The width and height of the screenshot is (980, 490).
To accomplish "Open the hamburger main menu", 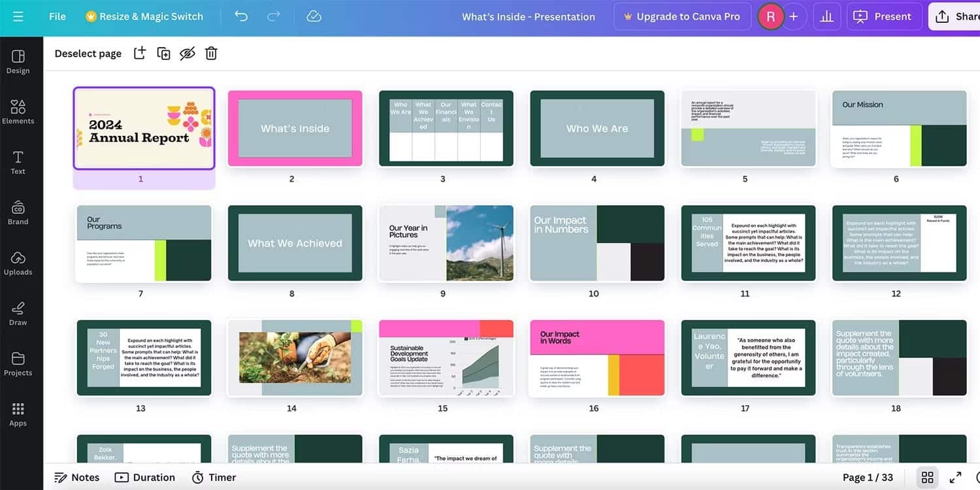I will click(x=18, y=16).
